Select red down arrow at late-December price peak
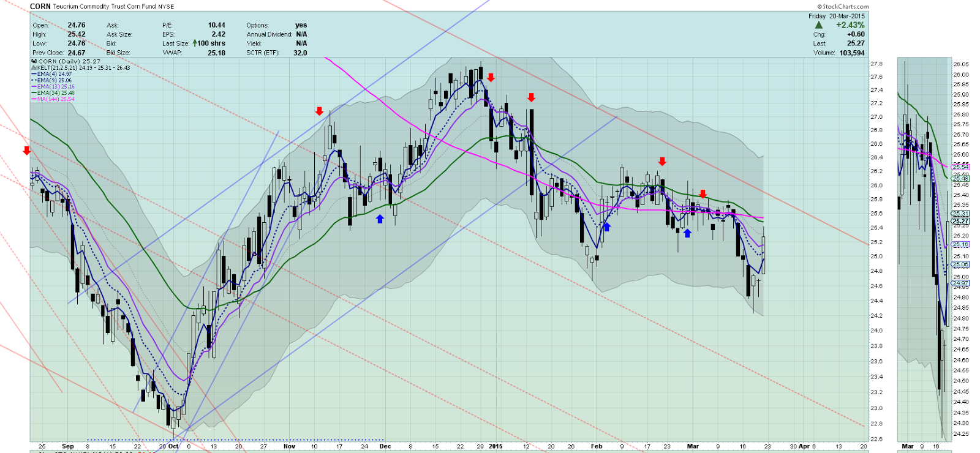The height and width of the screenshot is (453, 980). (491, 78)
